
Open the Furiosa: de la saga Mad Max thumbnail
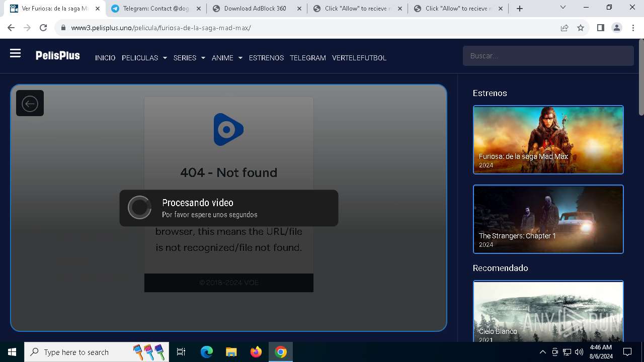tap(548, 140)
